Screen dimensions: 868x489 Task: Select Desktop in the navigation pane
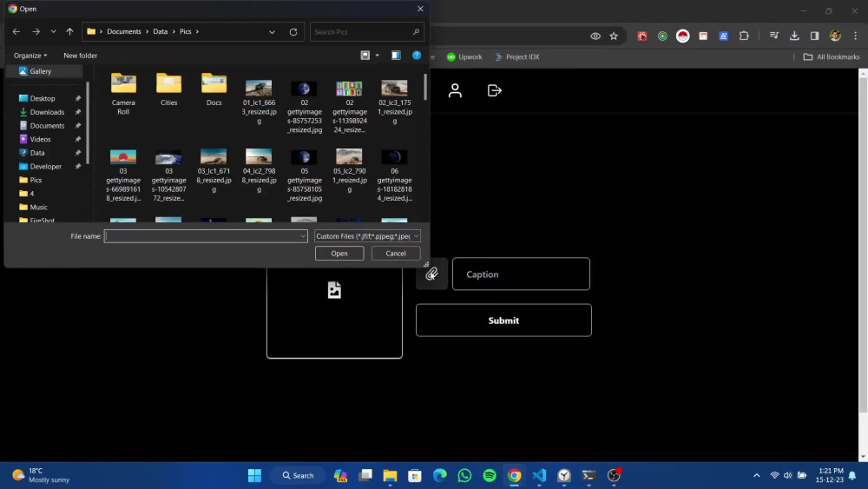[x=43, y=98]
